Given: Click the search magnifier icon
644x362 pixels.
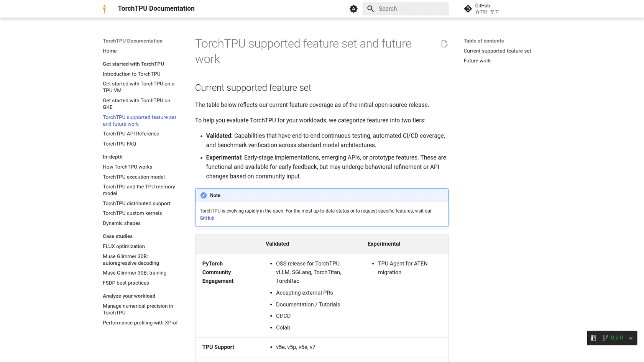Looking at the screenshot, I should tap(370, 9).
